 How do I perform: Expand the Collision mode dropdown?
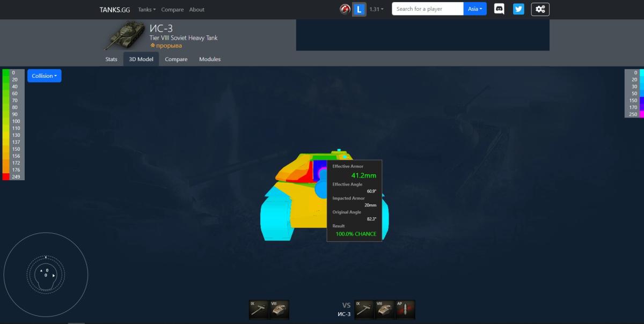(45, 76)
